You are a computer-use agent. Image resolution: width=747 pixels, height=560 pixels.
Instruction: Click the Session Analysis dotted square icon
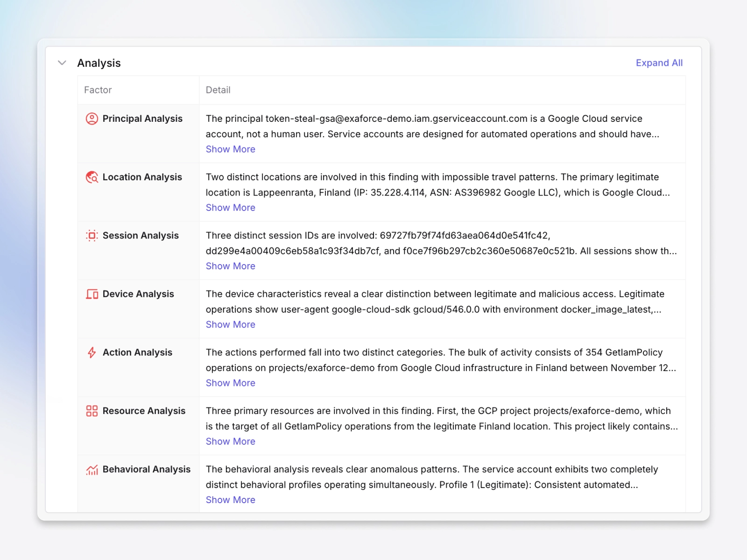coord(92,236)
